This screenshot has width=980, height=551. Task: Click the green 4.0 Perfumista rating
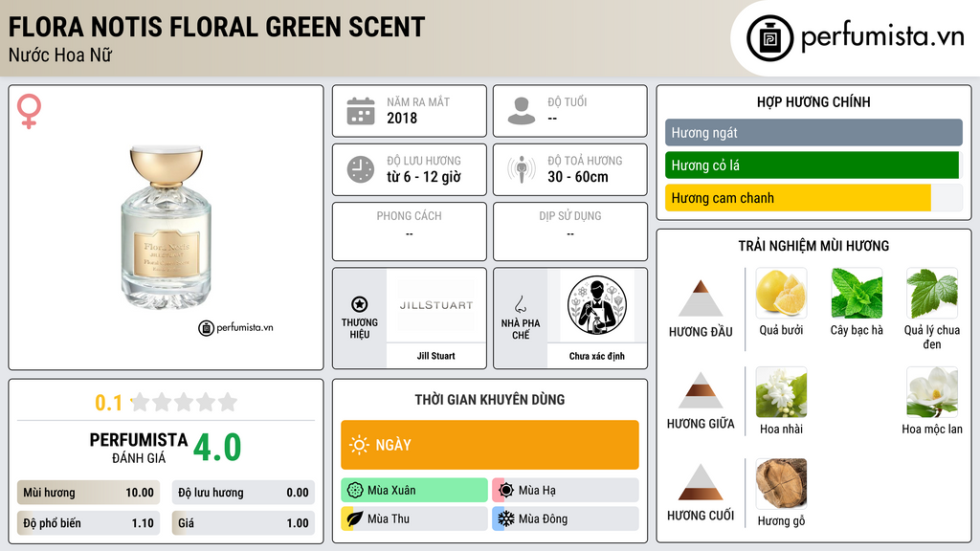[x=217, y=448]
